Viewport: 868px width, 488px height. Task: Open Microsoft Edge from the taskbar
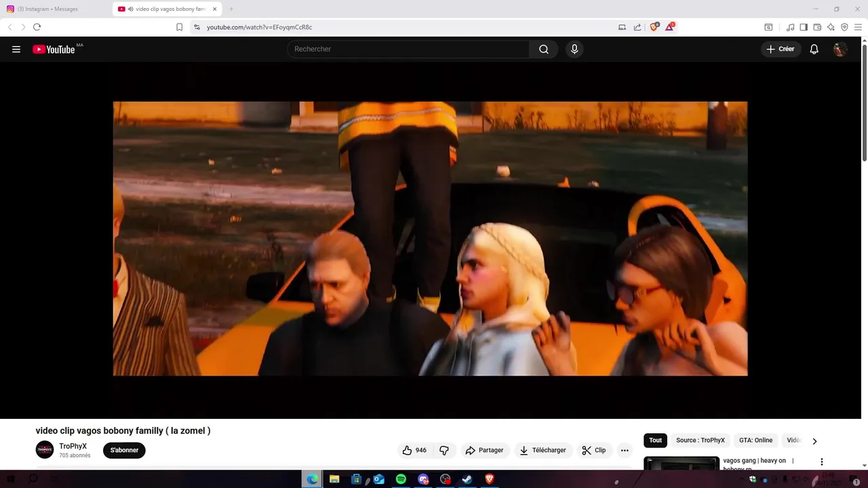(x=312, y=479)
